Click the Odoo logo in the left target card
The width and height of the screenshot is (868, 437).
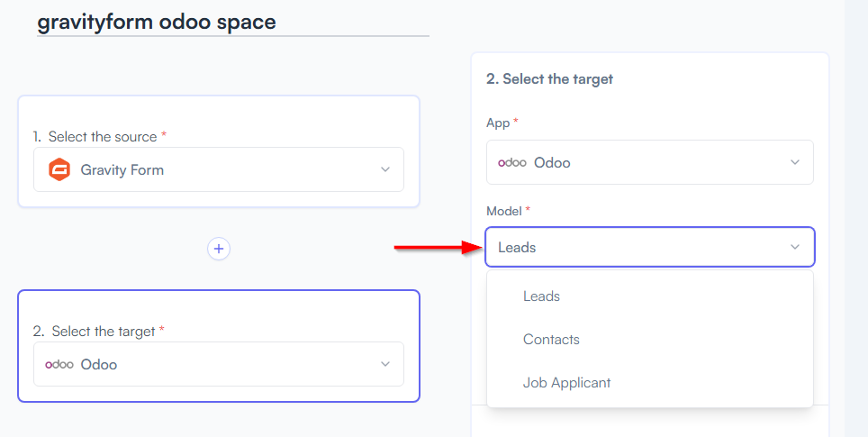coord(59,364)
